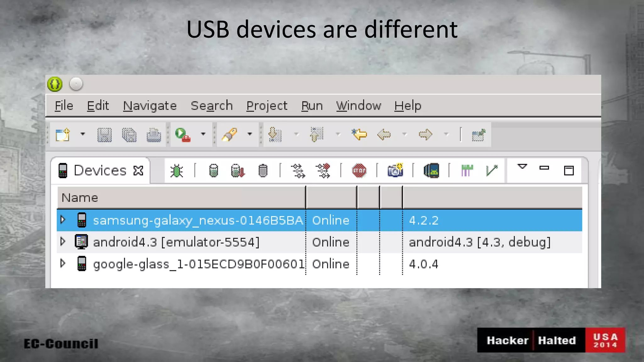The height and width of the screenshot is (362, 644).
Task: Click the New wizard toolbar icon
Action: 62,135
